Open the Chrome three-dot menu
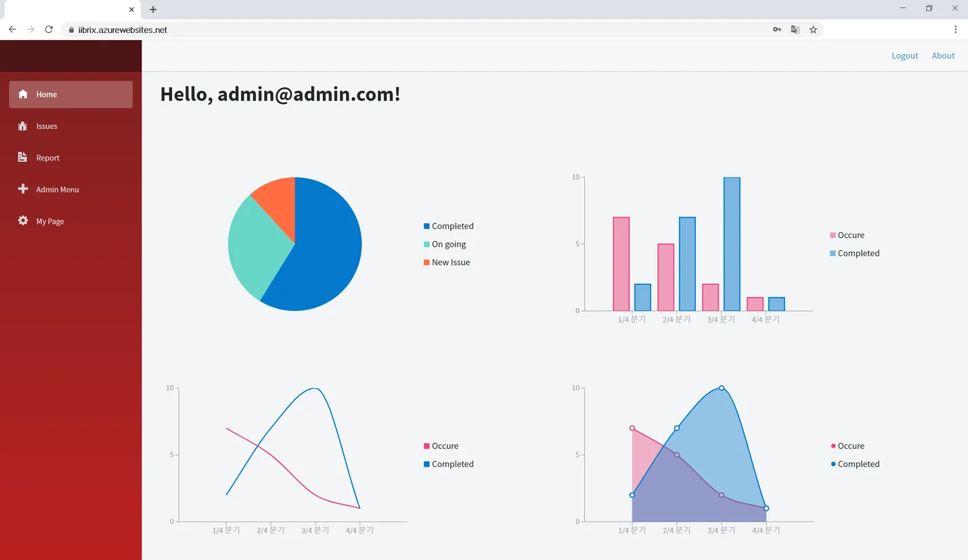 [956, 29]
